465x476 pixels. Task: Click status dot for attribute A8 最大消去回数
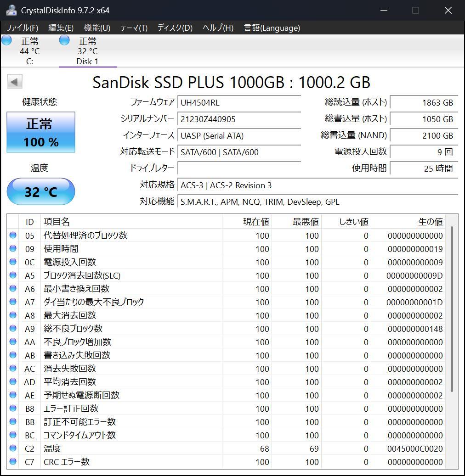(x=13, y=315)
